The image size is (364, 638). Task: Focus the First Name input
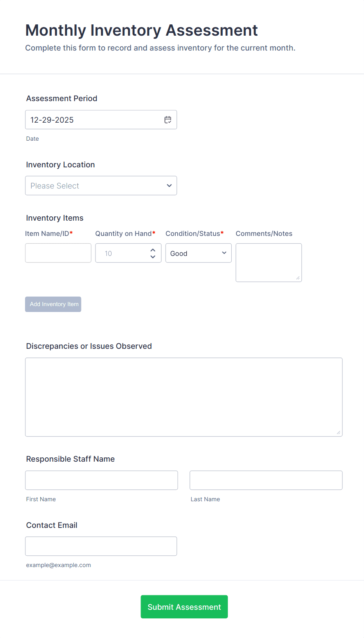tap(101, 480)
